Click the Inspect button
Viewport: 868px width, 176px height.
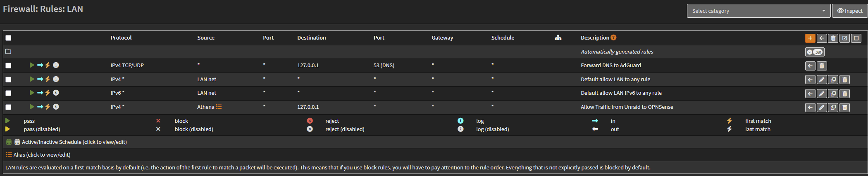coord(849,11)
